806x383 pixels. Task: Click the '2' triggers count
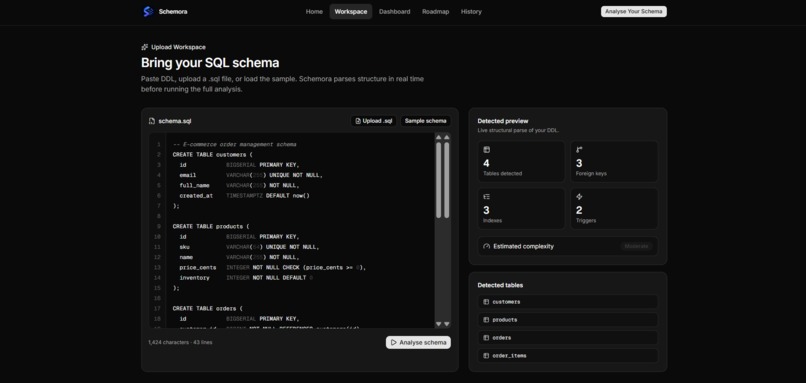click(x=579, y=210)
